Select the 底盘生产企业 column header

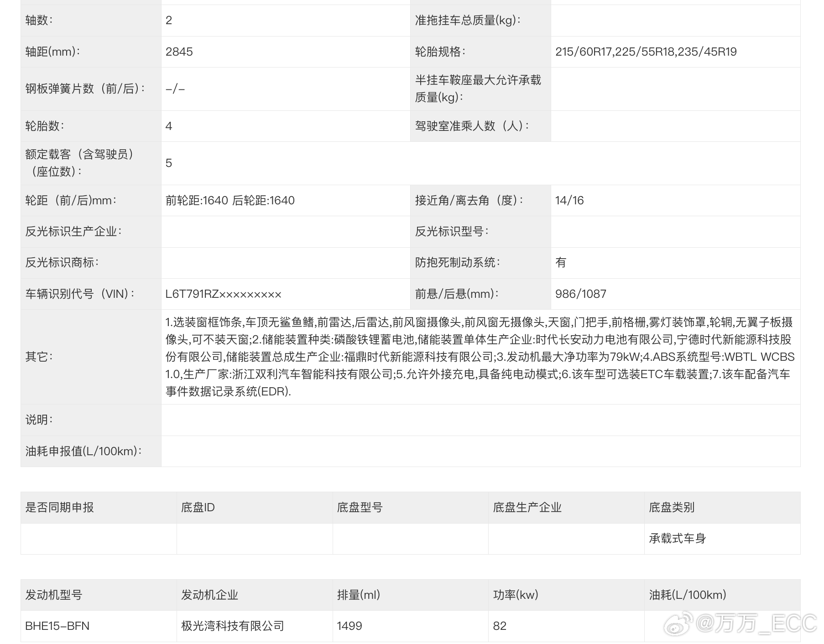tap(527, 507)
